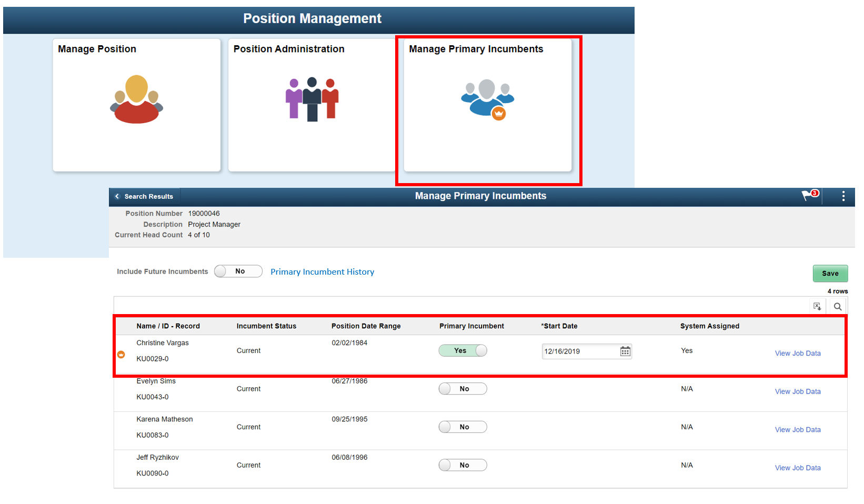864x504 pixels.
Task: Open Primary Incumbent History link
Action: click(322, 272)
